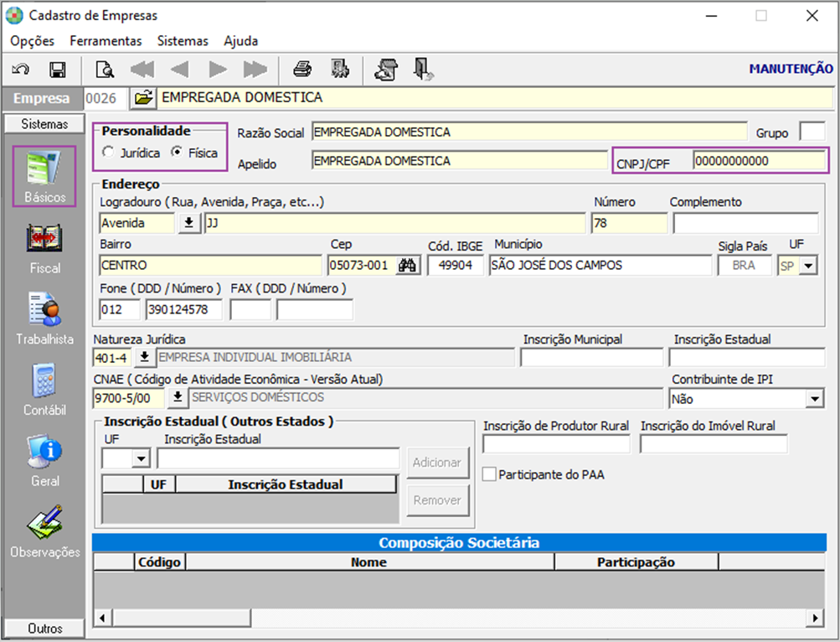Click the Inscrição de Produtor Rural field
This screenshot has height=642, width=840.
(x=556, y=444)
